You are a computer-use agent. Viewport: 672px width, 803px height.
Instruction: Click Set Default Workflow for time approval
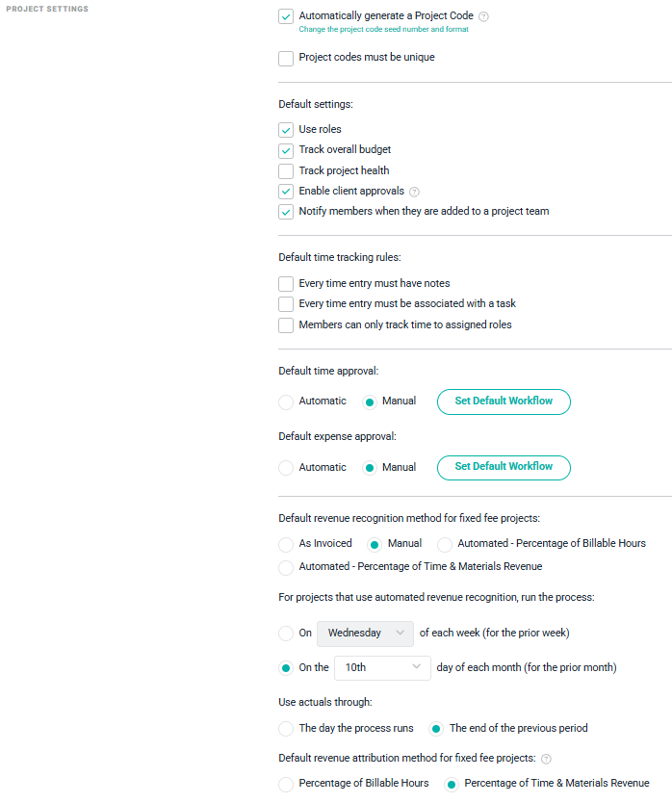504,401
